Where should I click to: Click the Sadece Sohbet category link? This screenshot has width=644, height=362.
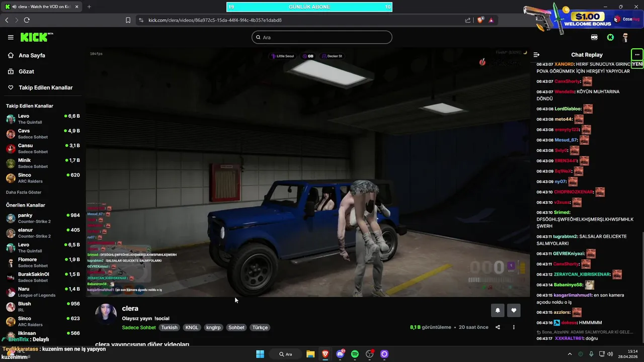(139, 327)
